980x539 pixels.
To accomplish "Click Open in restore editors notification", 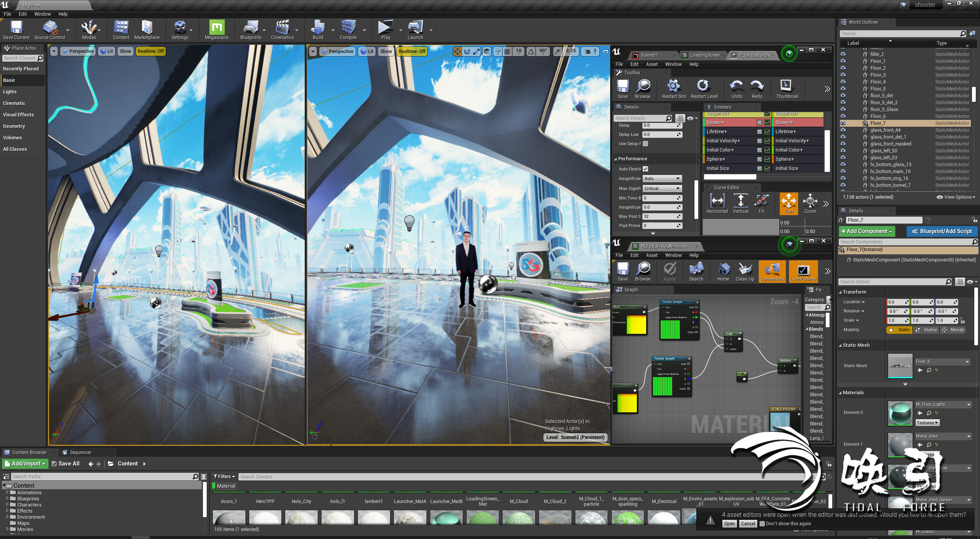I will click(x=729, y=524).
